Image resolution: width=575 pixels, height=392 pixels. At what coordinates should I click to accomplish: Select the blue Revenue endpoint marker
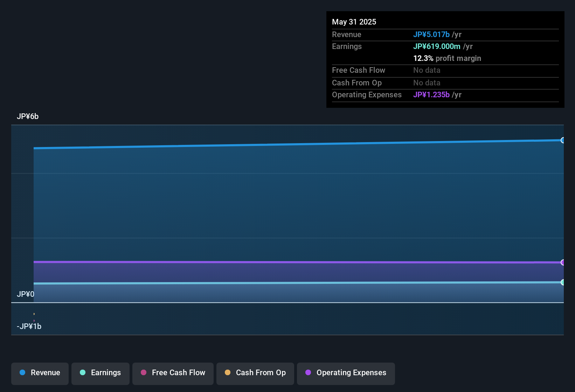coord(563,140)
